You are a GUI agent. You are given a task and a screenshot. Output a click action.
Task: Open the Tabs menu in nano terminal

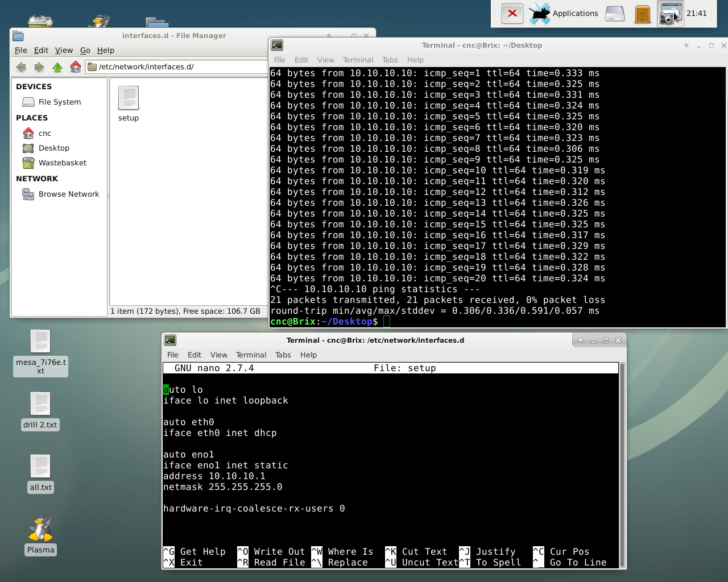pos(283,355)
